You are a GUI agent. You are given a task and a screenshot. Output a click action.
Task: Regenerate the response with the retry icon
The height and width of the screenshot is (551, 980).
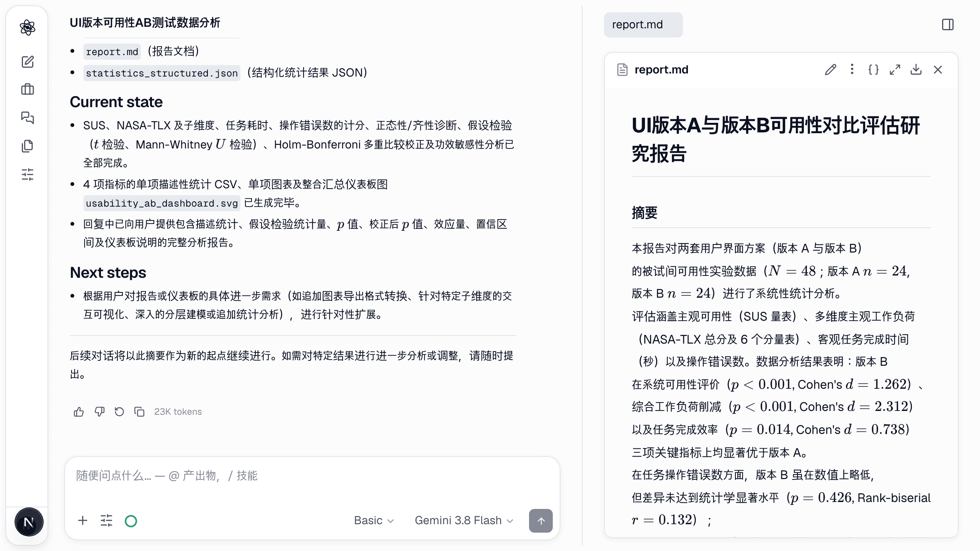point(119,412)
